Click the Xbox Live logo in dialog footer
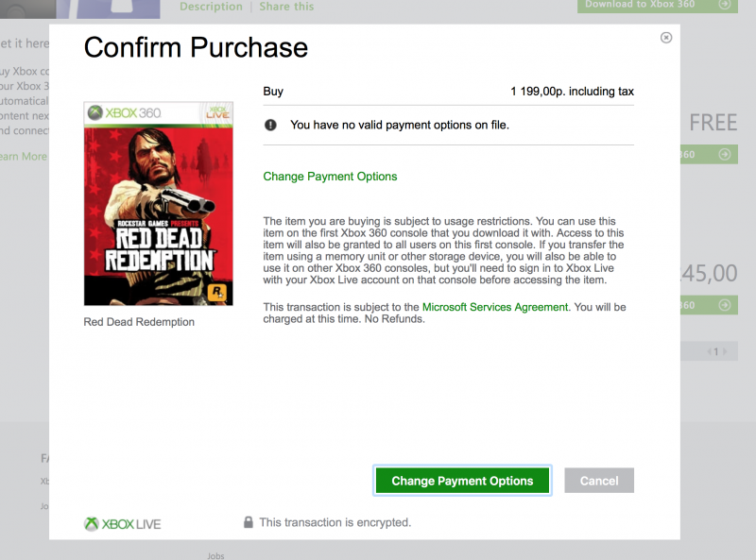 123,524
